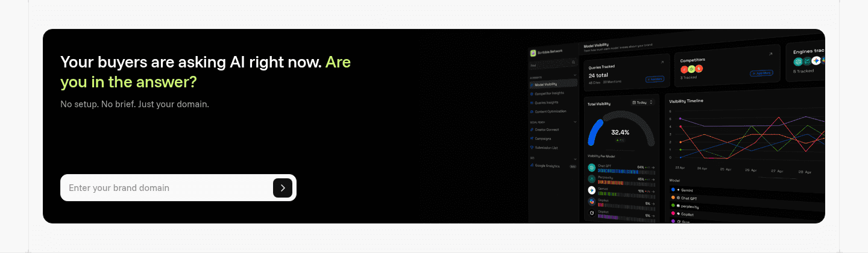This screenshot has width=868, height=253.
Task: Click the Competitors card expand arrow icon
Action: pos(770,54)
